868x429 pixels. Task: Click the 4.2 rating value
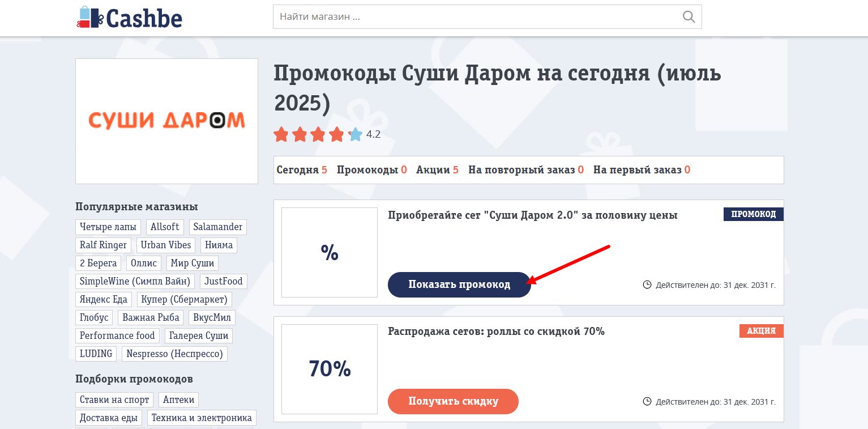374,135
